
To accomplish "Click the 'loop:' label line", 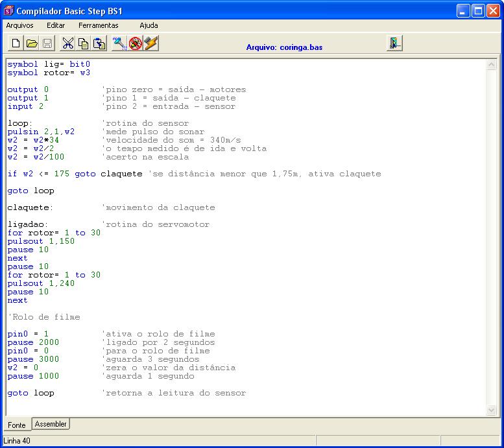I will [x=20, y=123].
